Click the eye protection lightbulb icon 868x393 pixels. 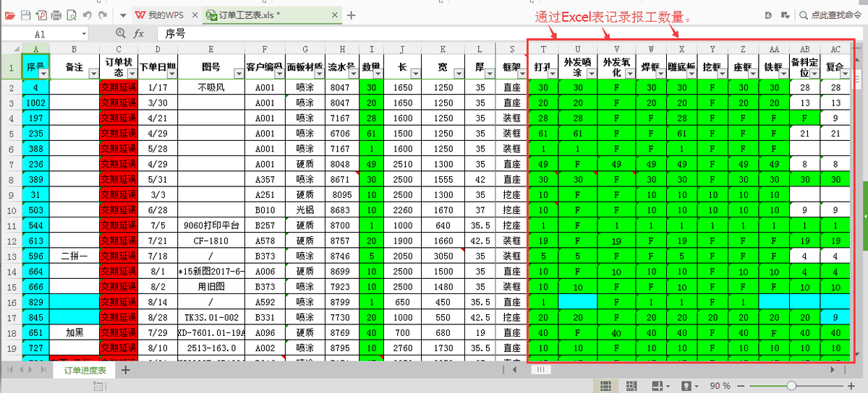click(x=686, y=386)
